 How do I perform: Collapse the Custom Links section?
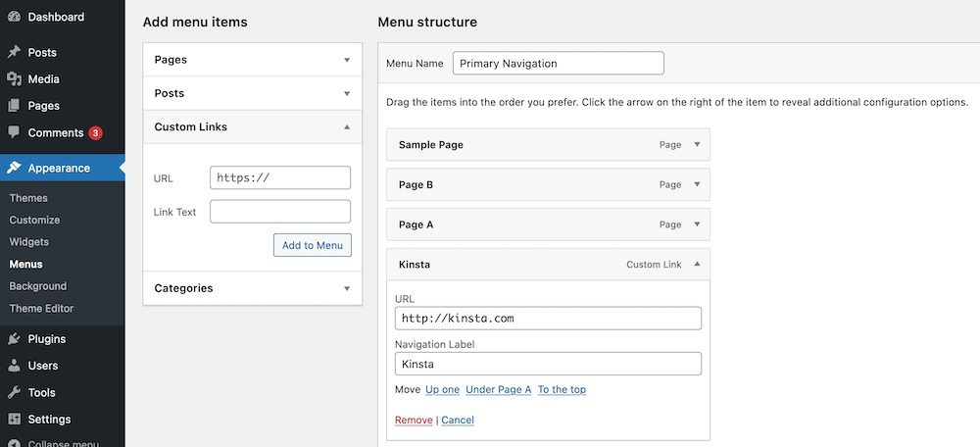pyautogui.click(x=346, y=126)
